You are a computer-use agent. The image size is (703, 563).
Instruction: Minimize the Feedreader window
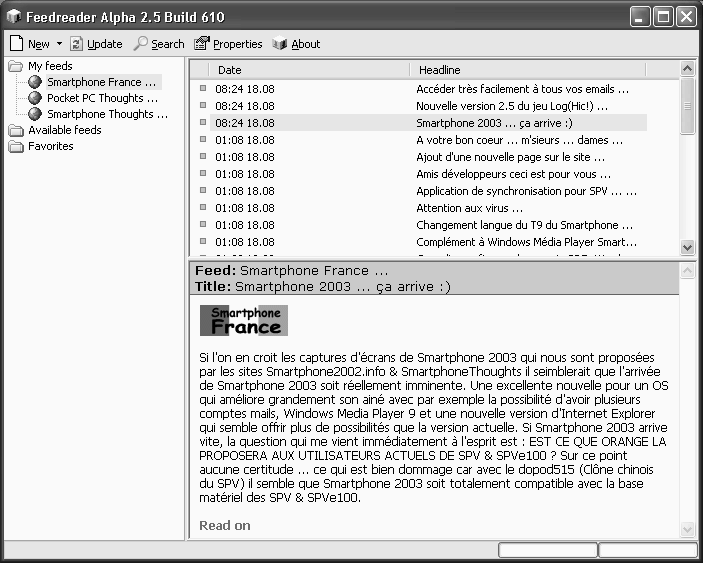[640, 17]
